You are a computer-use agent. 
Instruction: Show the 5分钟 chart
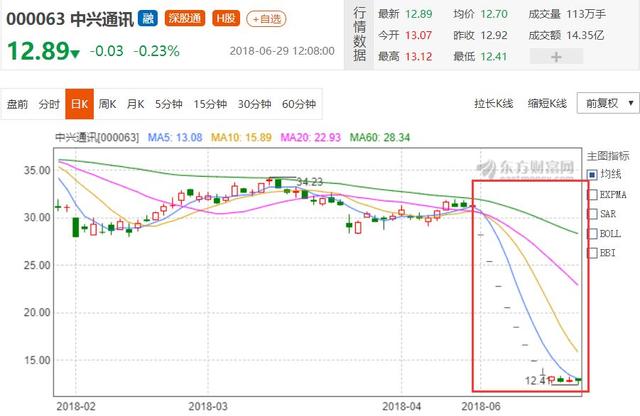coord(168,103)
